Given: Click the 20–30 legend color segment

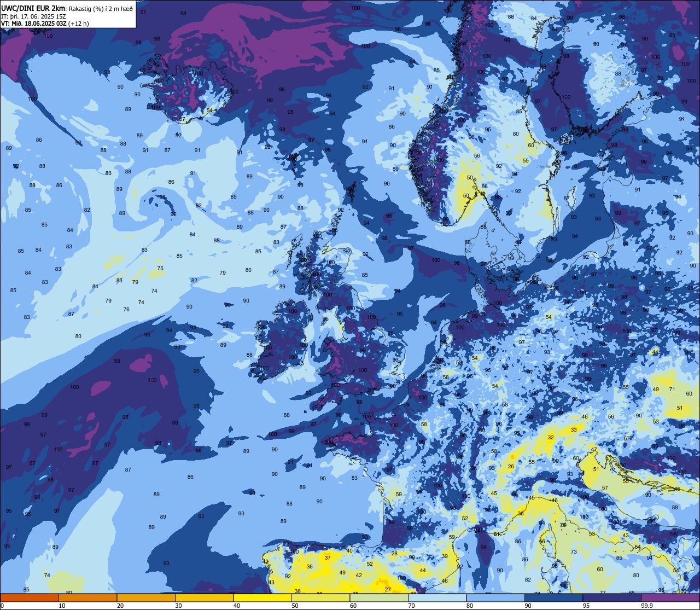Looking at the screenshot, I should pos(146,597).
